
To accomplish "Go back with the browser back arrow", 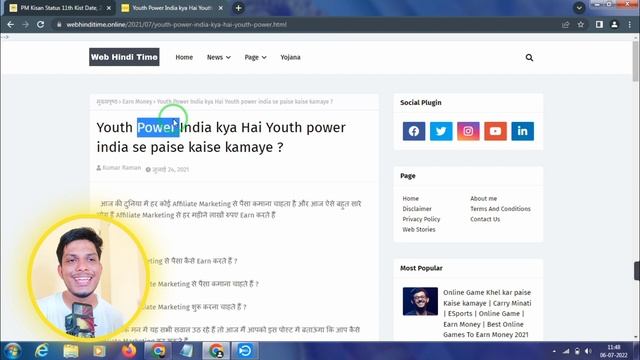I will point(11,24).
